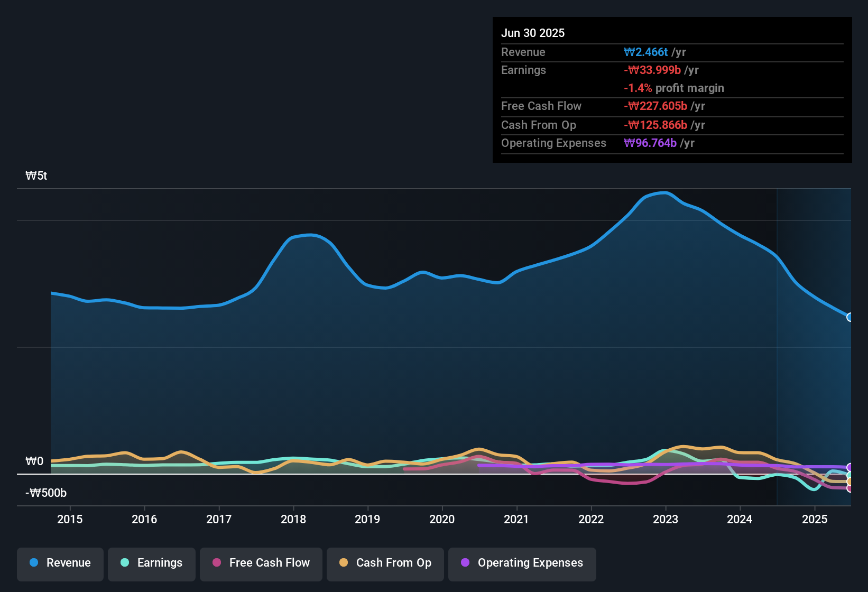Toggle the Operating Expenses series visibility
868x592 pixels.
(522, 563)
